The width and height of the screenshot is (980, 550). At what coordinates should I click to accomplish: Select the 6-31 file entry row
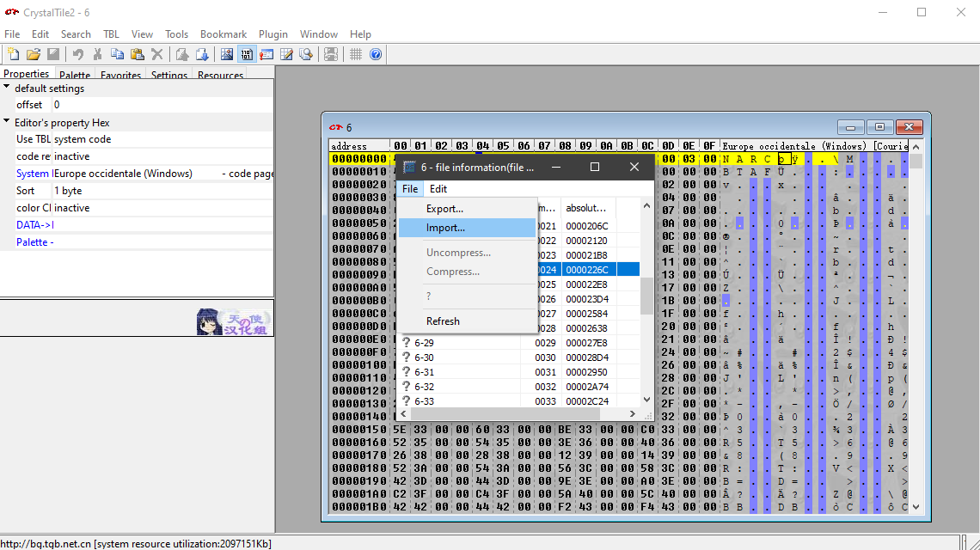[x=424, y=372]
